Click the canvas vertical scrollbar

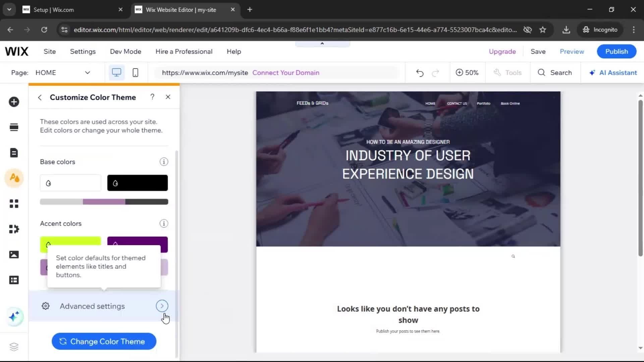coord(640,178)
